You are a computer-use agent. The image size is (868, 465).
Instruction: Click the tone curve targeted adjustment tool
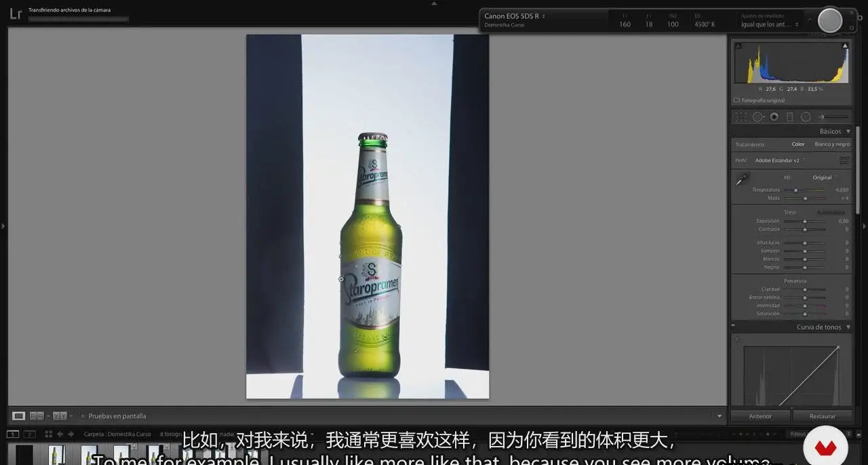point(737,340)
